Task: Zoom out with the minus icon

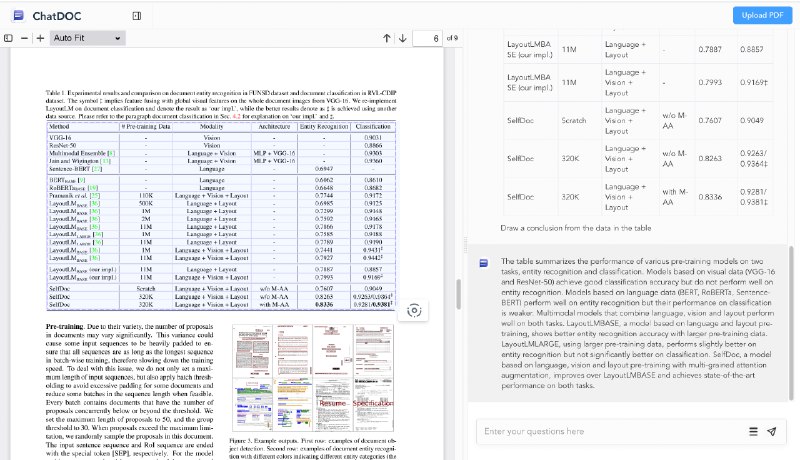Action: (24, 38)
